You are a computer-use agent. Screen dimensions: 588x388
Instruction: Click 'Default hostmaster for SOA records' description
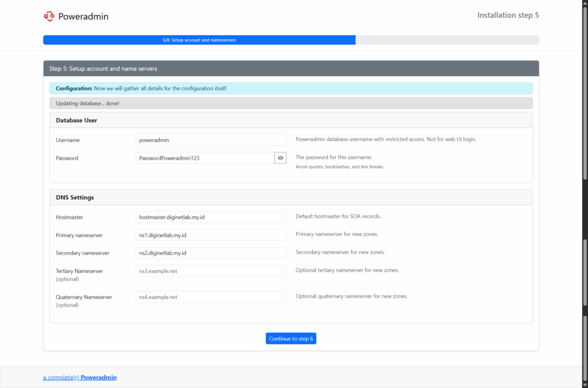338,216
